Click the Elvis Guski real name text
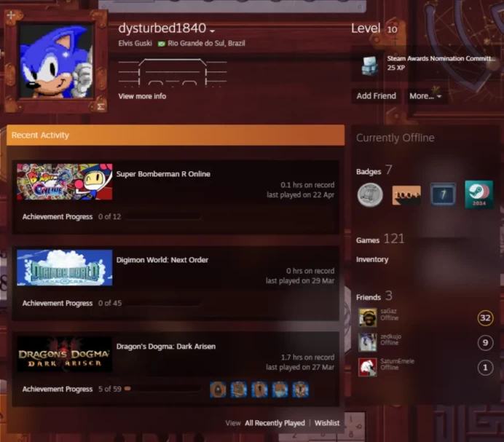Screen dimensions: 504x442 (135, 44)
